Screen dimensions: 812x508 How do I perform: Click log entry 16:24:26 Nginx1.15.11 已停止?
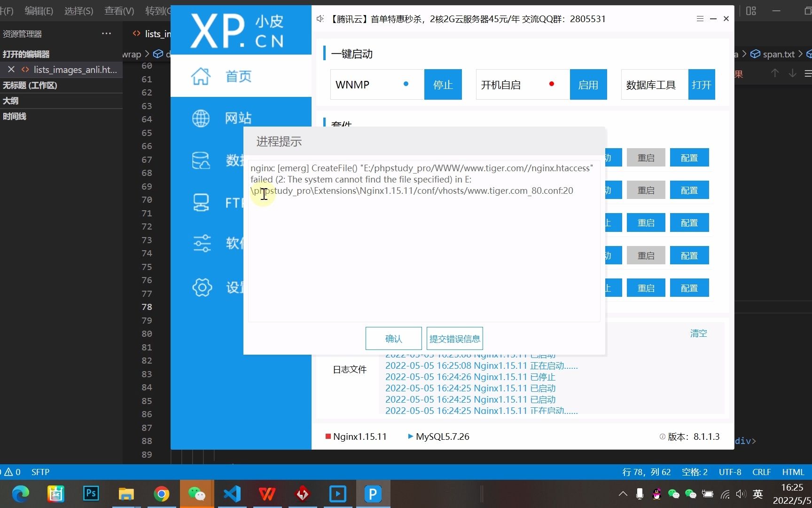tap(470, 377)
